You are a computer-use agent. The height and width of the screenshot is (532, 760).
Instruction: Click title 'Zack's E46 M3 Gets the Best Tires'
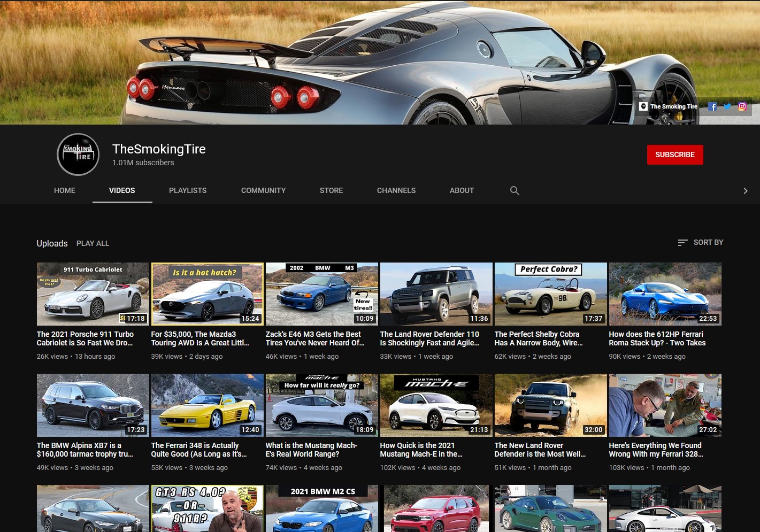click(x=315, y=338)
